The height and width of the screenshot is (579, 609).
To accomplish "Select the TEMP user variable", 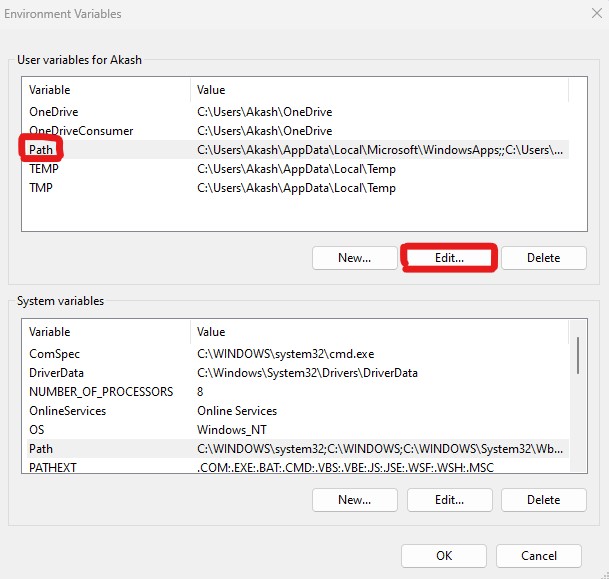I will pyautogui.click(x=45, y=169).
